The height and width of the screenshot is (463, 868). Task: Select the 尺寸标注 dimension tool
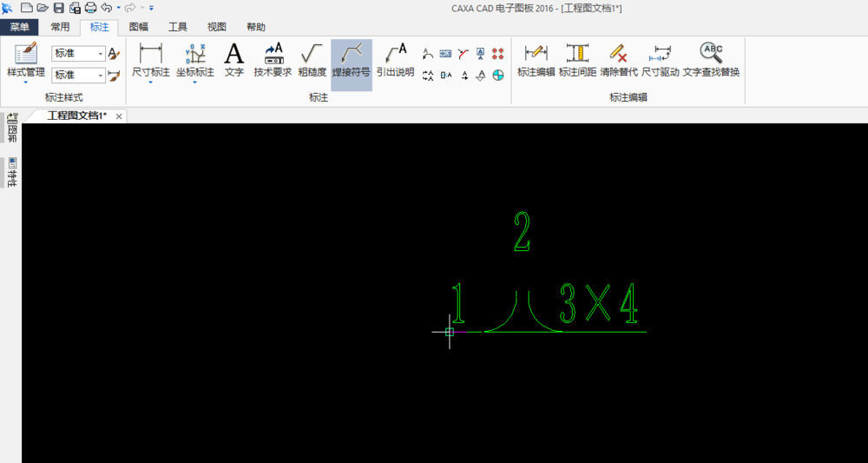[x=150, y=59]
